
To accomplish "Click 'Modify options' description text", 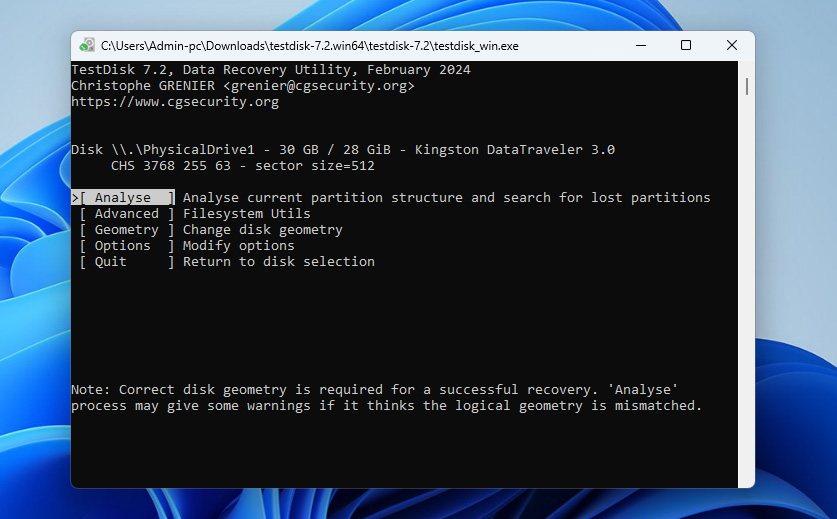I will [239, 246].
